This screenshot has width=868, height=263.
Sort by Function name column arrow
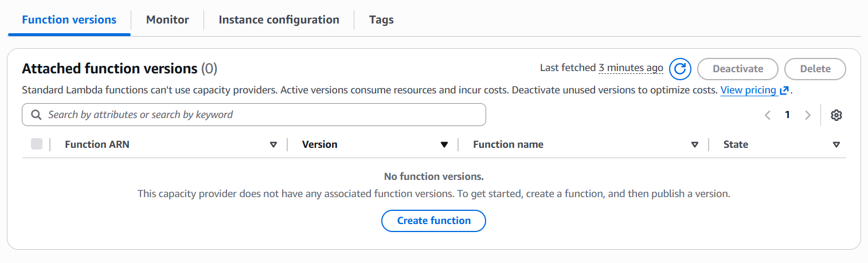tap(695, 145)
